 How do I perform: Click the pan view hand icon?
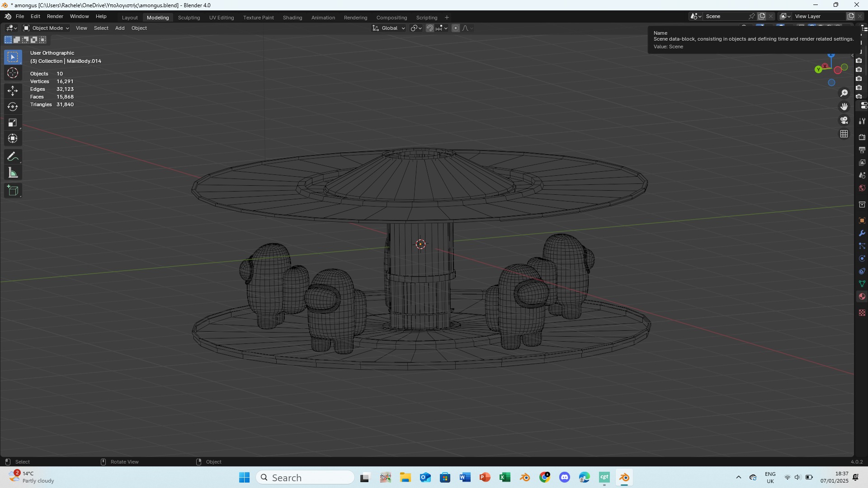pyautogui.click(x=844, y=107)
